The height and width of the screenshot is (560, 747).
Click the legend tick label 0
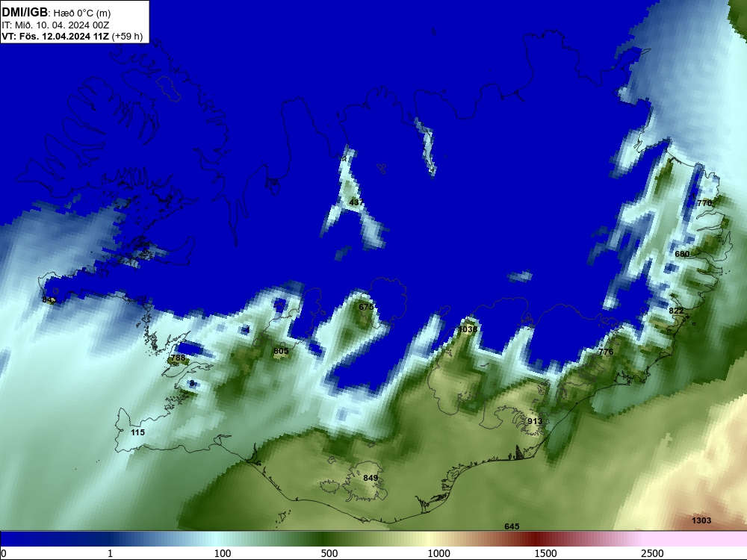pyautogui.click(x=4, y=553)
